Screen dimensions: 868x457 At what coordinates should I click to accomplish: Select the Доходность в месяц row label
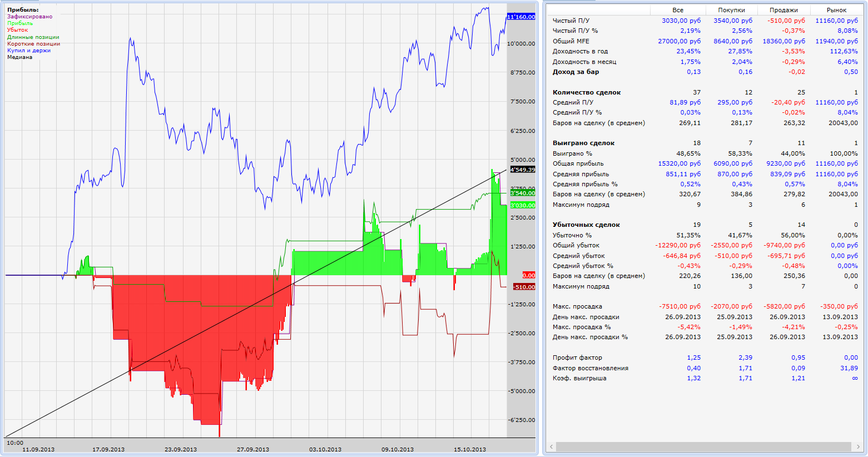click(x=584, y=62)
